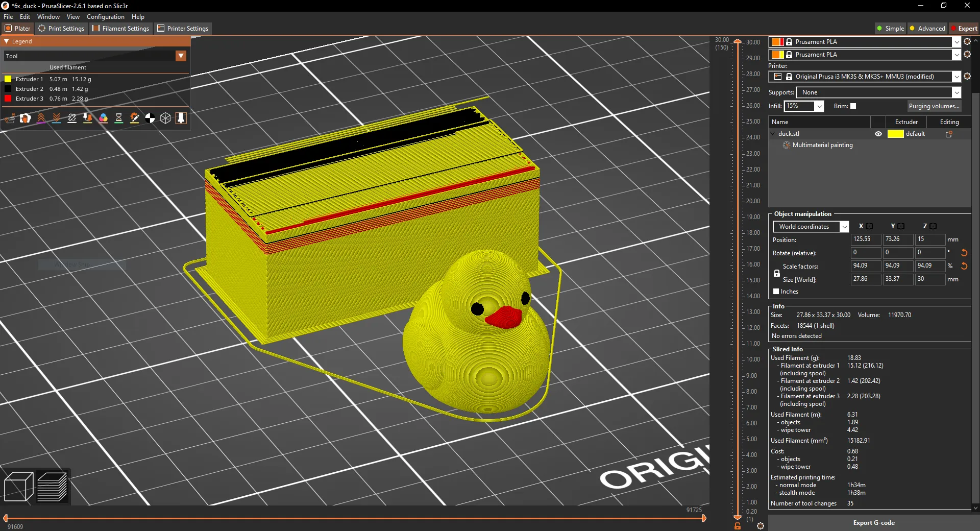Switch to the sliced layers preview view
This screenshot has height=531, width=980.
tap(52, 487)
